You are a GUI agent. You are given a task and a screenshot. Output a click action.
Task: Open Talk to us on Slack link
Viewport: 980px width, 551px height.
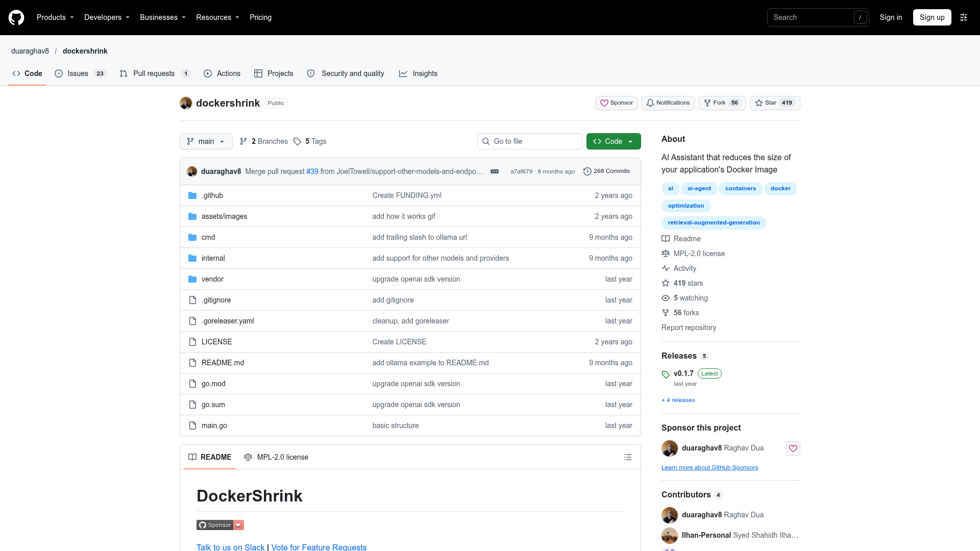231,547
